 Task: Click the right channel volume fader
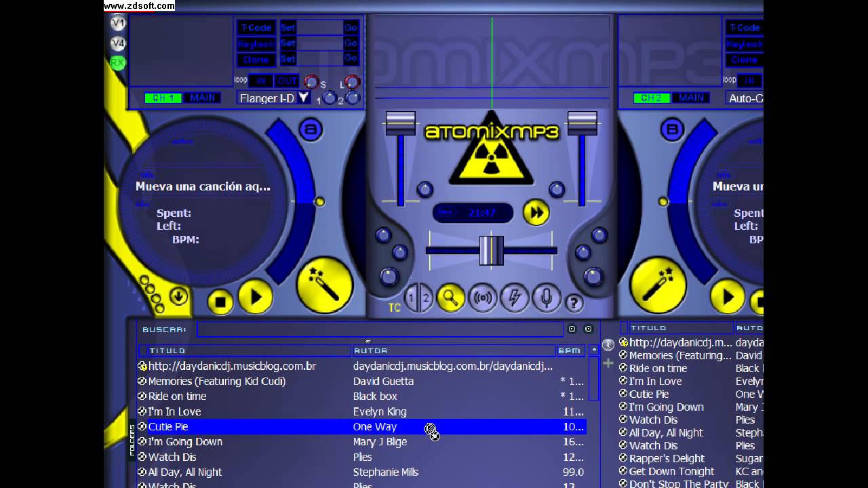click(x=582, y=123)
